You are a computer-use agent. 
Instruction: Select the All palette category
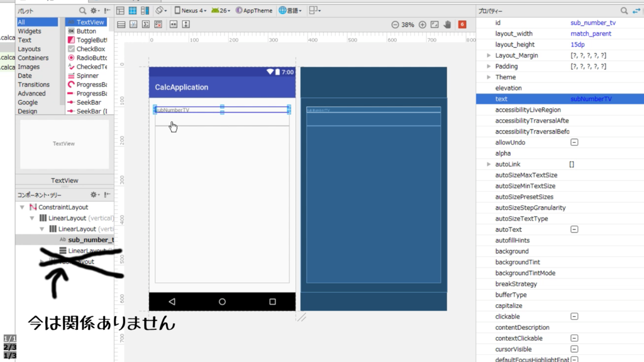click(37, 22)
